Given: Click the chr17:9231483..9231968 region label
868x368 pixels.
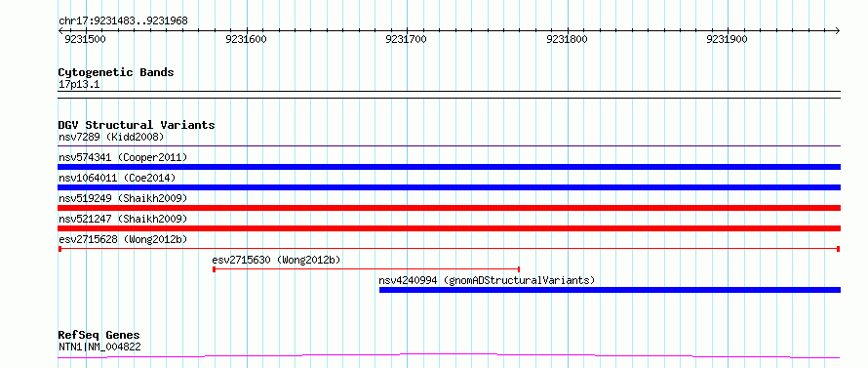Looking at the screenshot, I should point(123,21).
